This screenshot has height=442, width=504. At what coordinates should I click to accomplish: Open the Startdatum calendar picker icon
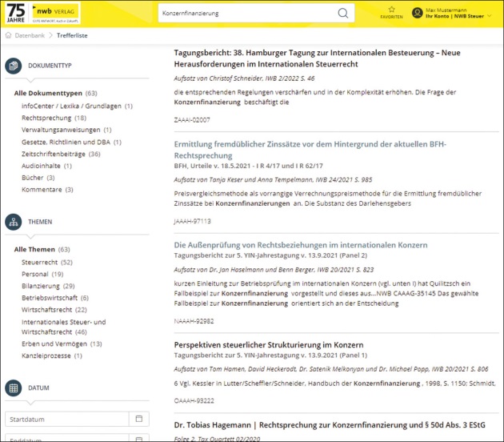click(x=138, y=419)
